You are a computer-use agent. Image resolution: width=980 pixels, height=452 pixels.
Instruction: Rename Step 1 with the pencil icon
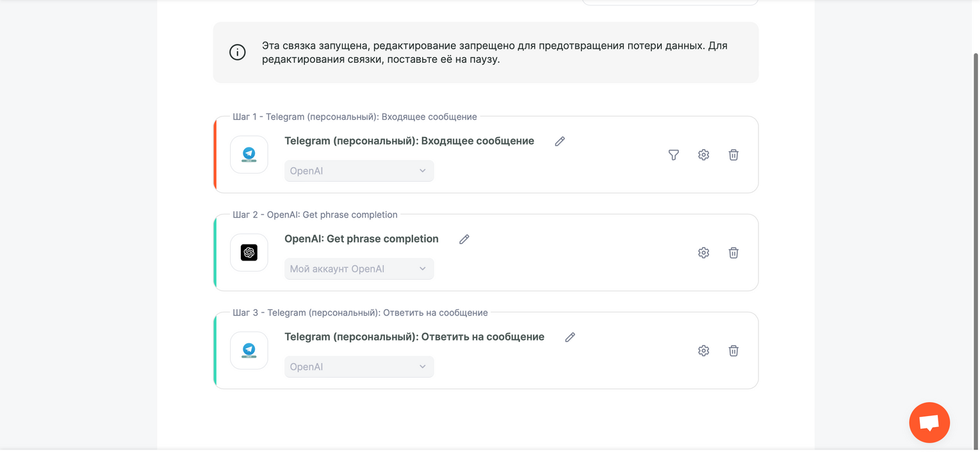560,141
